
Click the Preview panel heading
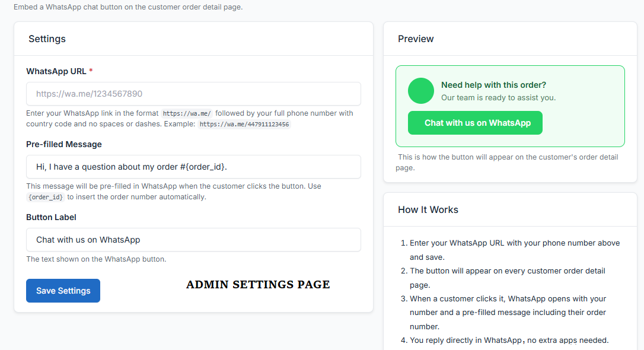pos(416,39)
